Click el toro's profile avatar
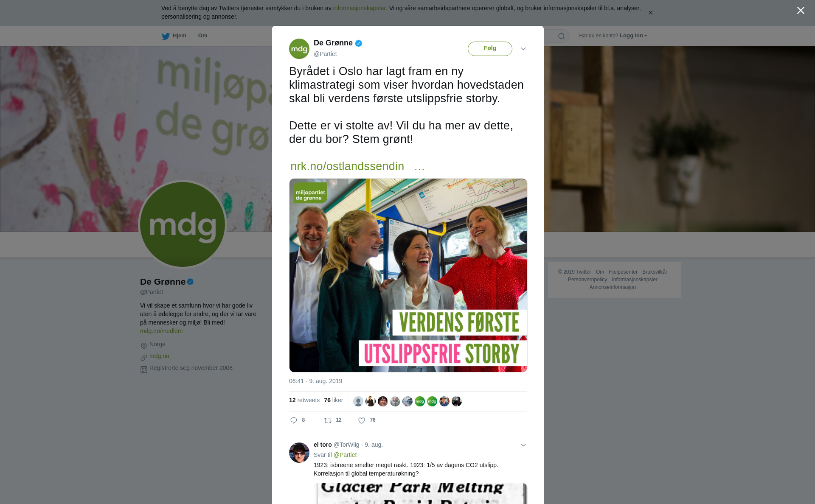The width and height of the screenshot is (815, 504). point(299,453)
